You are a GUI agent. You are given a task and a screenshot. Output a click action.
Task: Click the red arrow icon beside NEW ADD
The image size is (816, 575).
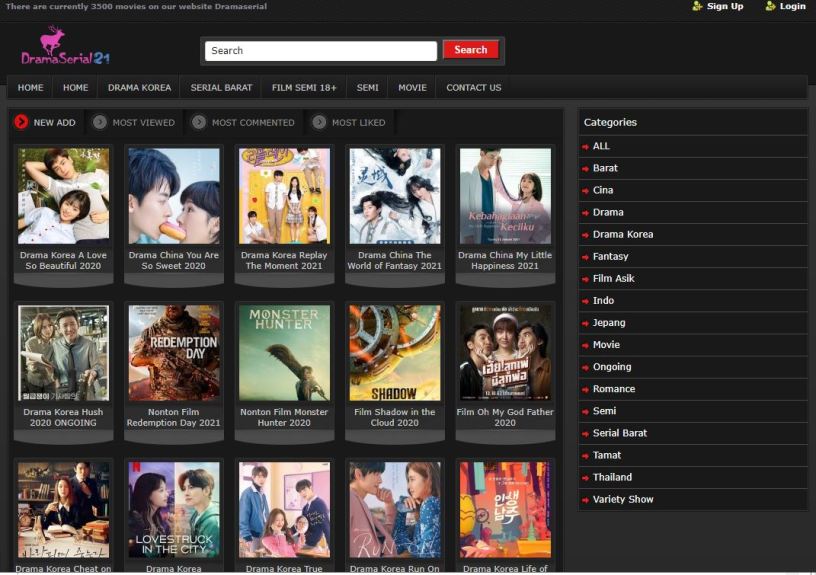21,122
